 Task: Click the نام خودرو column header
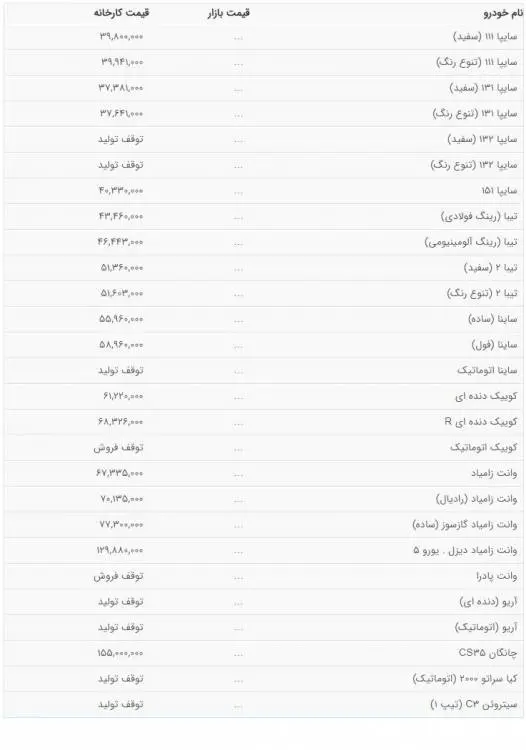[x=503, y=13]
